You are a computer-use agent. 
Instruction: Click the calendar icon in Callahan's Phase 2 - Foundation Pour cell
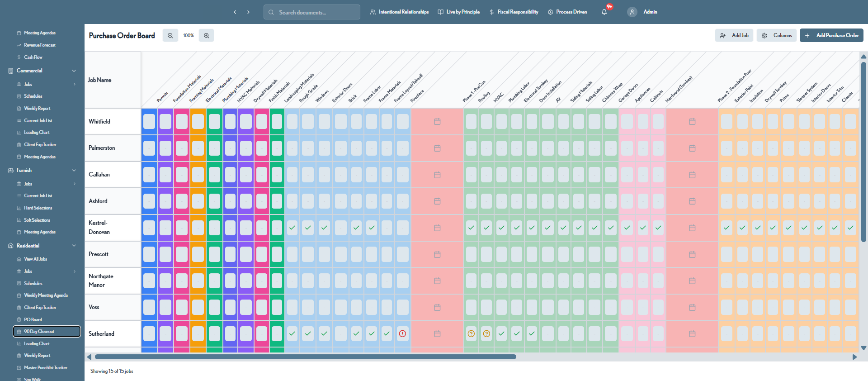pos(692,175)
